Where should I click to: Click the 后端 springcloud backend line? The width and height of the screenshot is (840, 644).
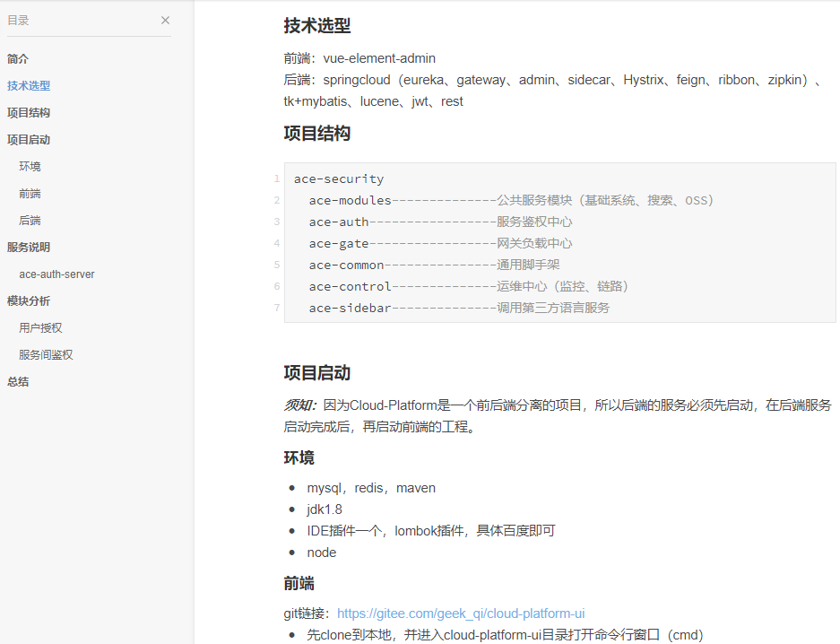pyautogui.click(x=552, y=80)
